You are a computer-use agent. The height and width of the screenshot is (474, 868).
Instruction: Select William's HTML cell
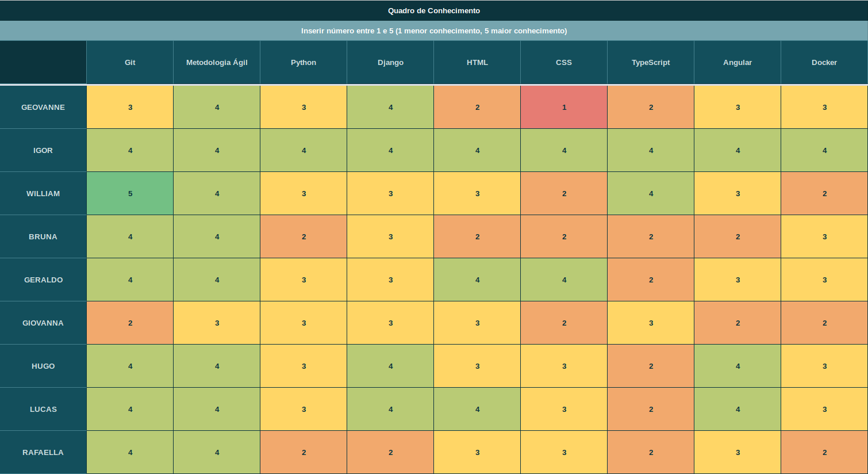477,193
